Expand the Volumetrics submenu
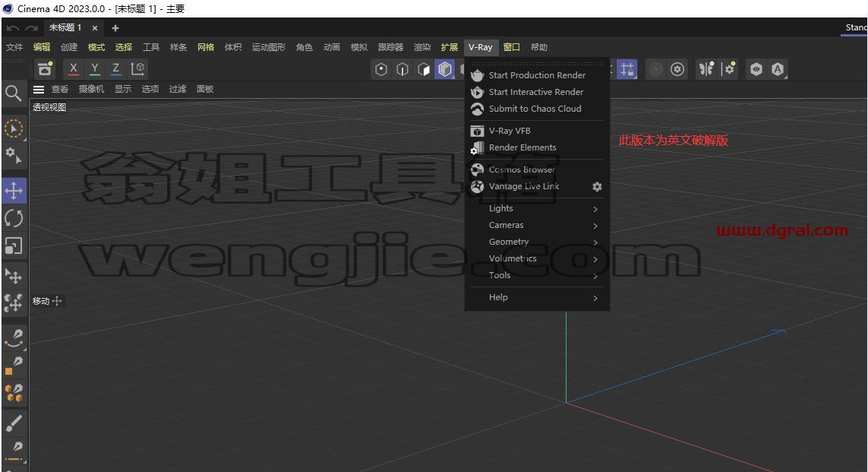 pos(537,258)
